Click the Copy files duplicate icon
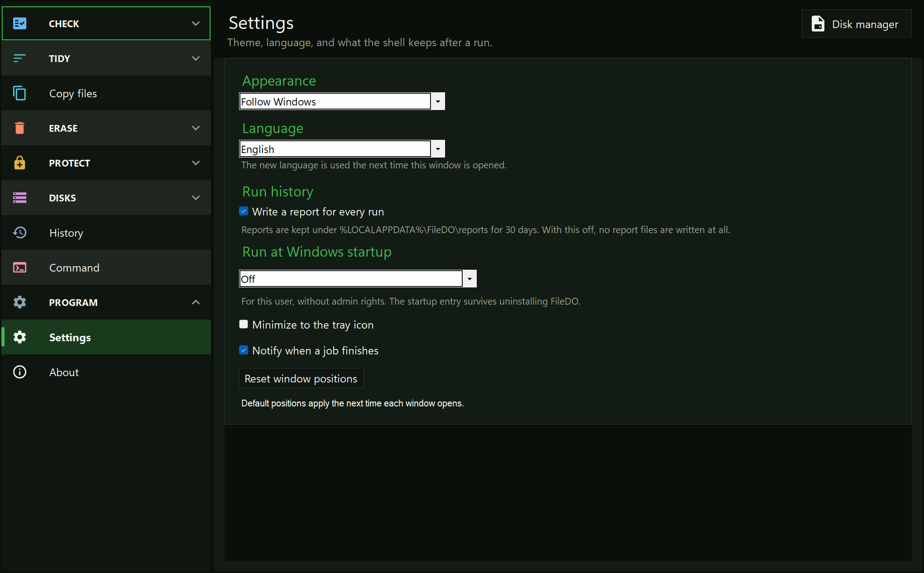Image resolution: width=924 pixels, height=573 pixels. (x=19, y=93)
